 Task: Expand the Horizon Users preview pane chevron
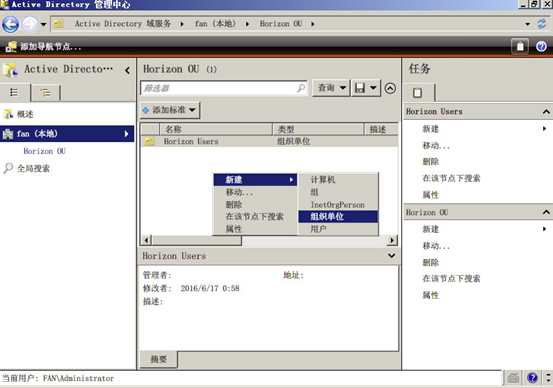(x=391, y=255)
